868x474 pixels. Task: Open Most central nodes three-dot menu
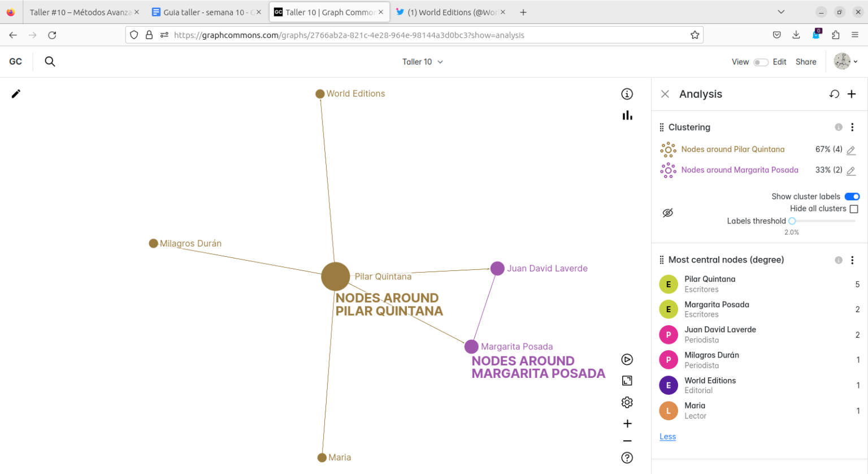852,260
